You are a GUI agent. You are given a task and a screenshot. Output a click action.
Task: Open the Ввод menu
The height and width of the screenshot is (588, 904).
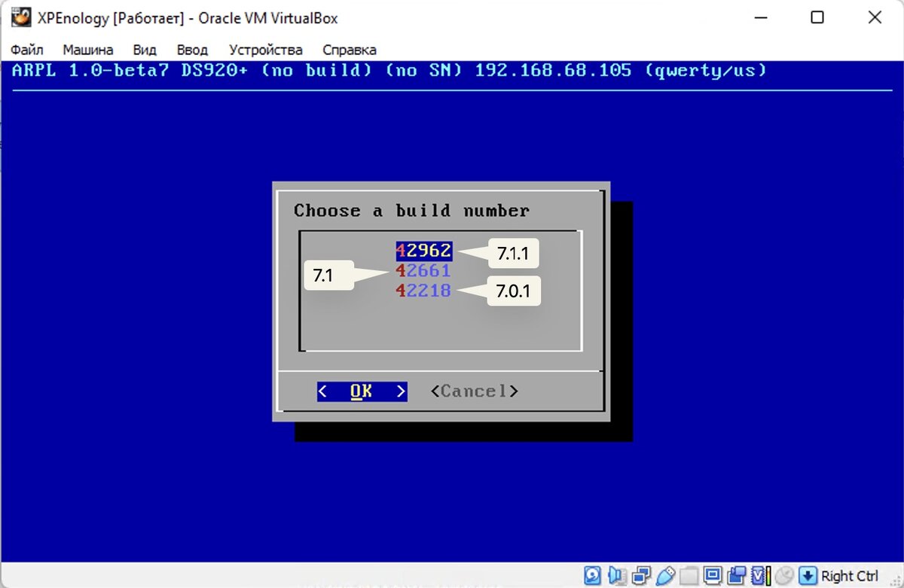point(192,50)
